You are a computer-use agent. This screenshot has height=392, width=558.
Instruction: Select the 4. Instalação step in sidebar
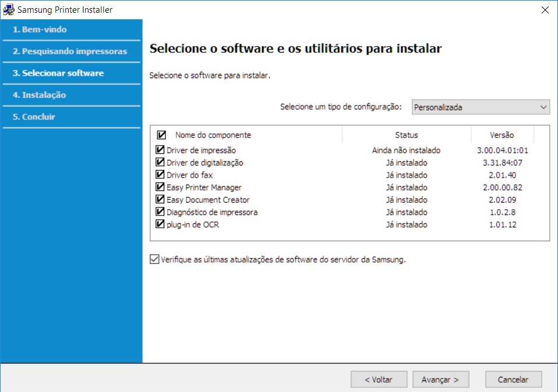(40, 95)
